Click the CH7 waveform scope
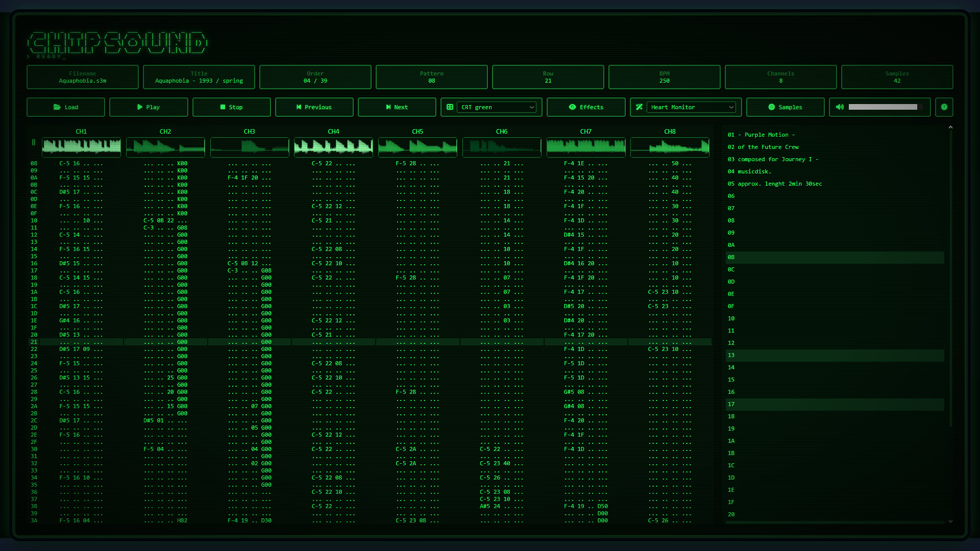Viewport: 980px width, 551px height. [x=586, y=147]
